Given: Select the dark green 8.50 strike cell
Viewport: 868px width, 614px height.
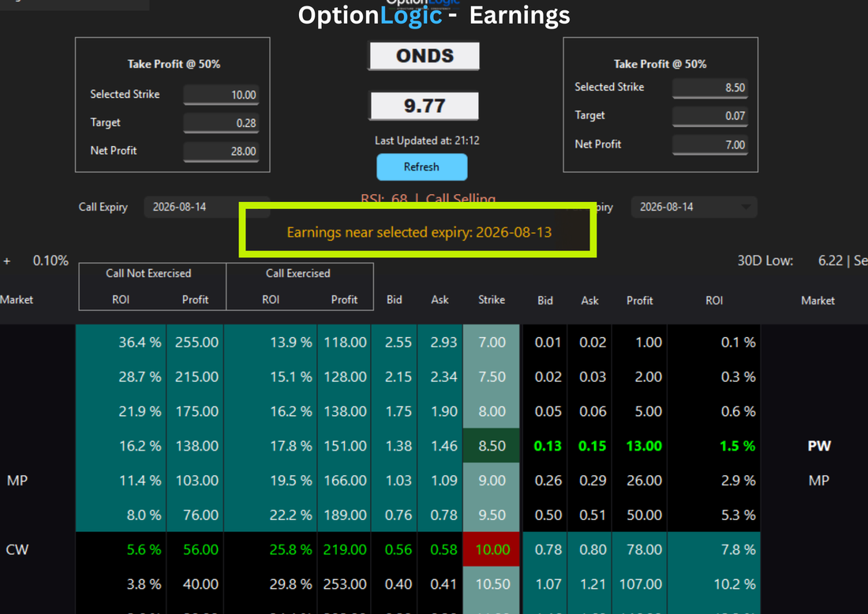Looking at the screenshot, I should pos(492,446).
